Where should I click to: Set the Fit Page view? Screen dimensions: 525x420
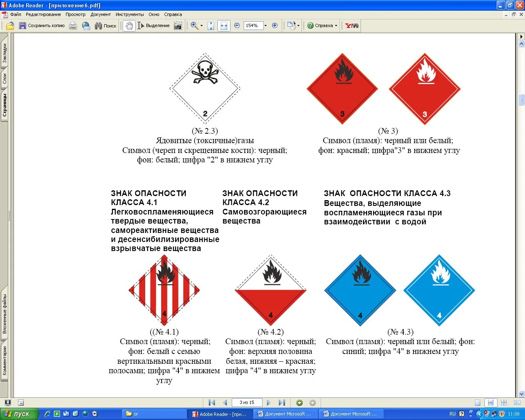[x=211, y=25]
